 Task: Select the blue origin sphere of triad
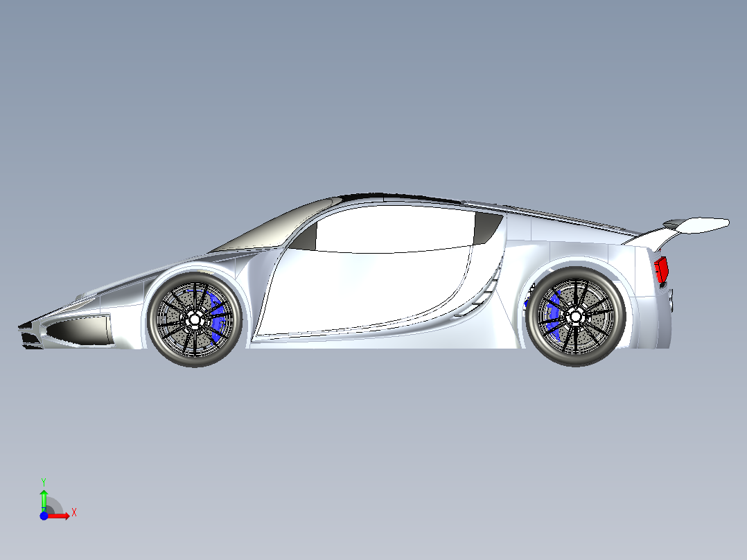[44, 516]
